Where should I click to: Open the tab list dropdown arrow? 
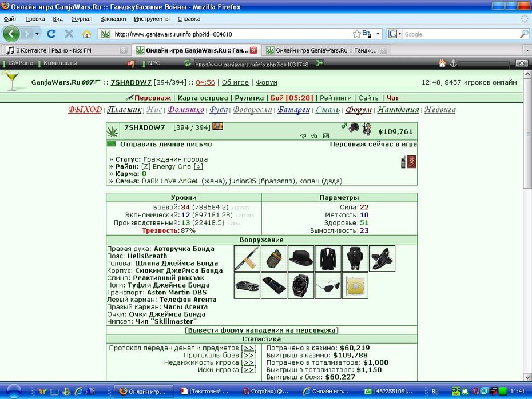click(x=527, y=50)
